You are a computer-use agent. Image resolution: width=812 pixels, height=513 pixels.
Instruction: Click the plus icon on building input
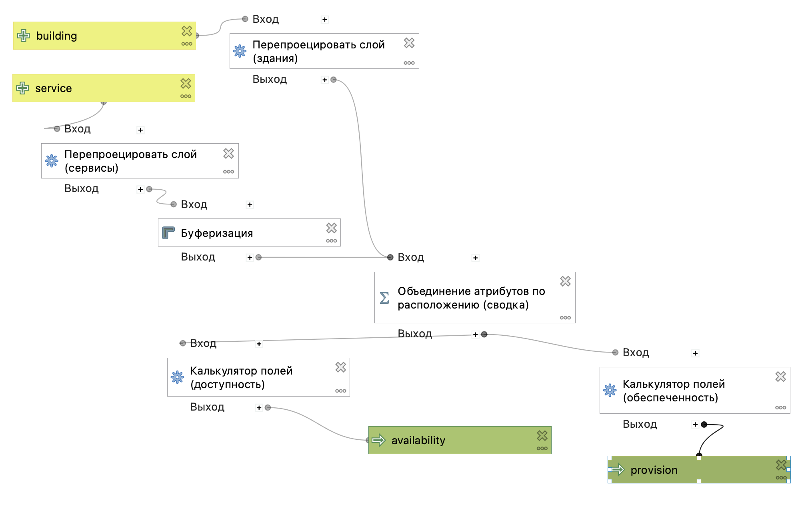coord(24,36)
